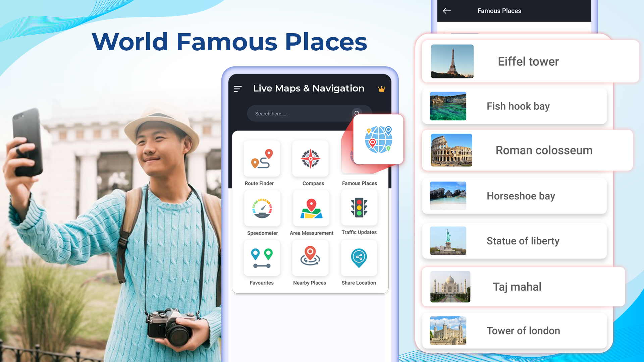Select the Taj mahal thumbnail
Viewport: 644px width, 362px height.
(x=450, y=287)
